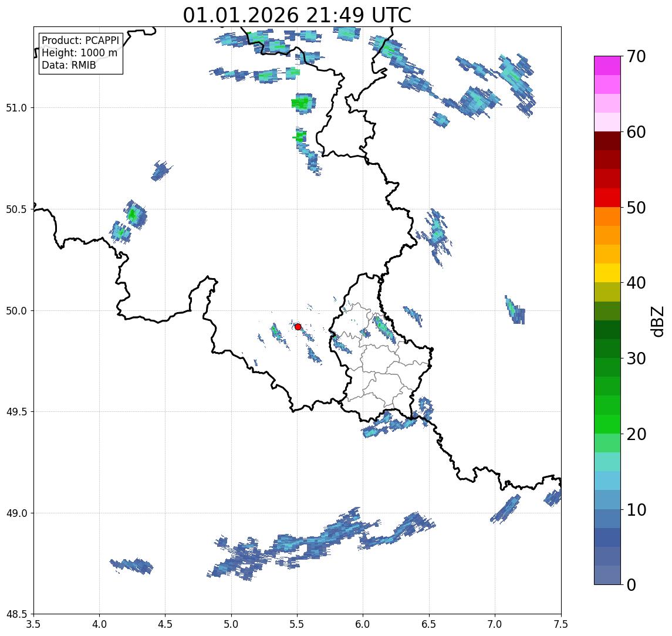Click the colorbar tick label 20
The image size is (672, 636).
636,434
